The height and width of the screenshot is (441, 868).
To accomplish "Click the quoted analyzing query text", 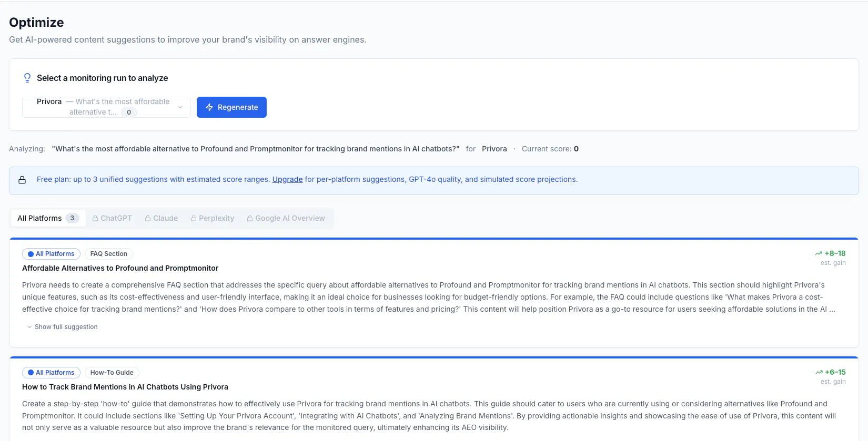I will pyautogui.click(x=256, y=149).
